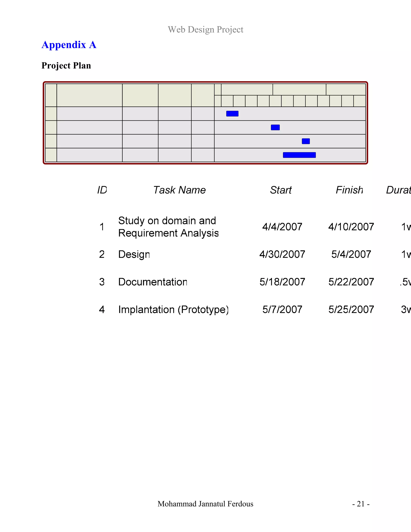This screenshot has width=411, height=532.
Task: Click the 'Implantation (Prototype)' task name
Action: [x=173, y=310]
